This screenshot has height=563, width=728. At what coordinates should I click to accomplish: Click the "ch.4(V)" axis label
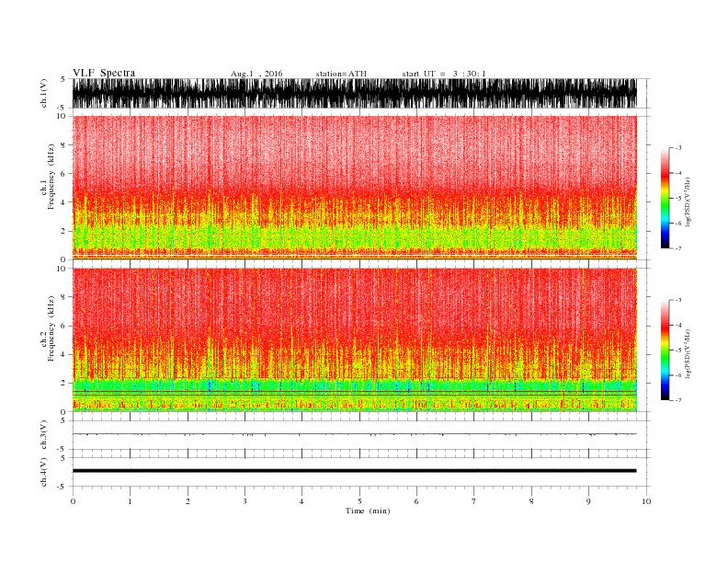[44, 472]
